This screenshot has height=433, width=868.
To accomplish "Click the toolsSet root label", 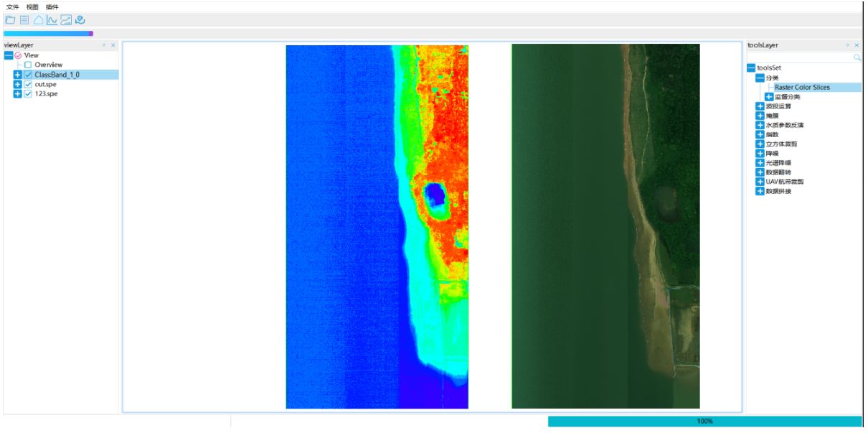I will click(x=769, y=68).
